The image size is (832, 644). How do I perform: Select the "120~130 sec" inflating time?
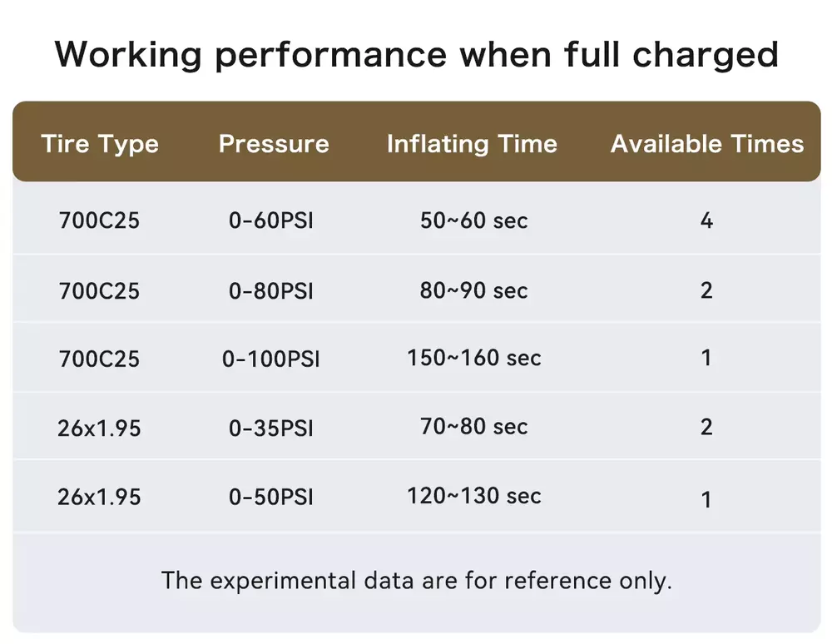[x=473, y=497]
